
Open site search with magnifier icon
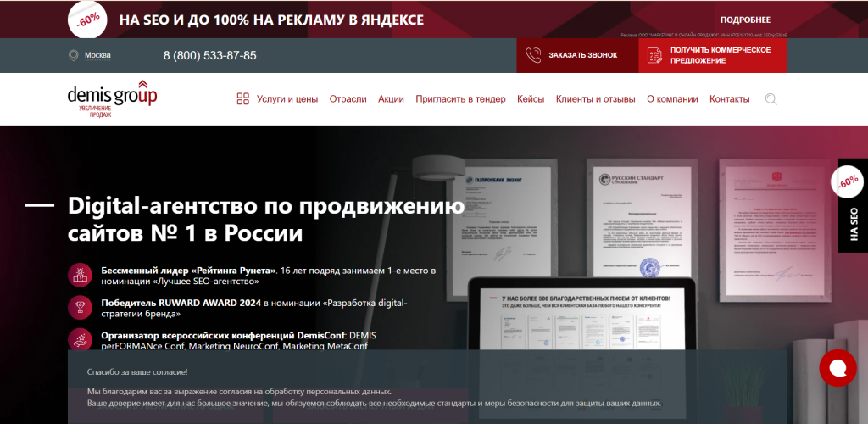tap(771, 99)
